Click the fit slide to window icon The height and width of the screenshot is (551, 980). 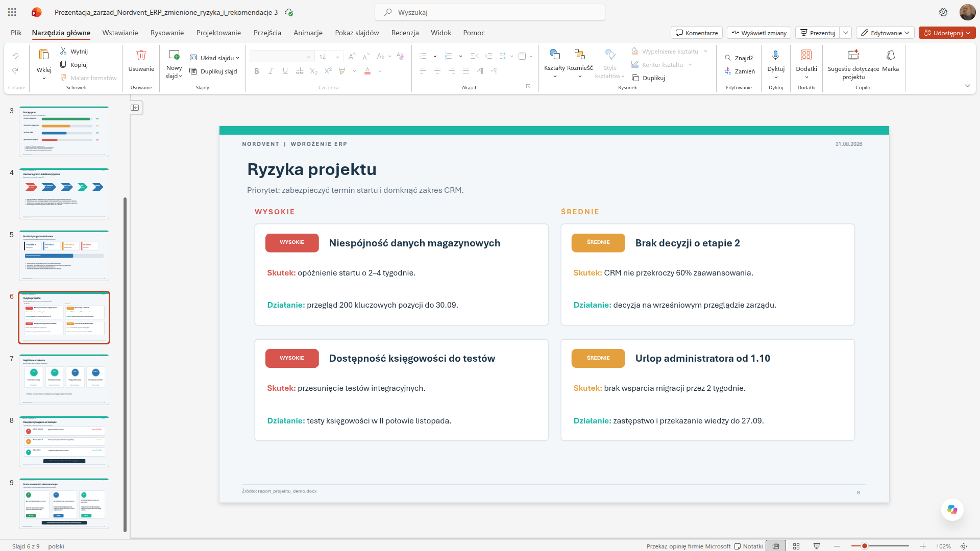964,546
